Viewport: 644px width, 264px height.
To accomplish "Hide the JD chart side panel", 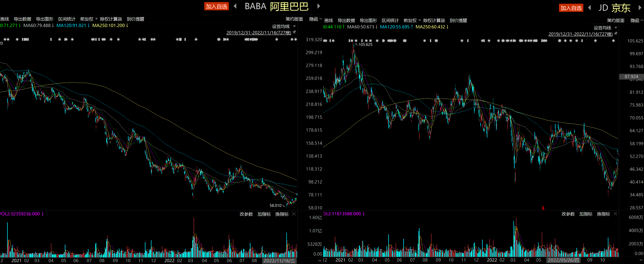I will pos(637,21).
